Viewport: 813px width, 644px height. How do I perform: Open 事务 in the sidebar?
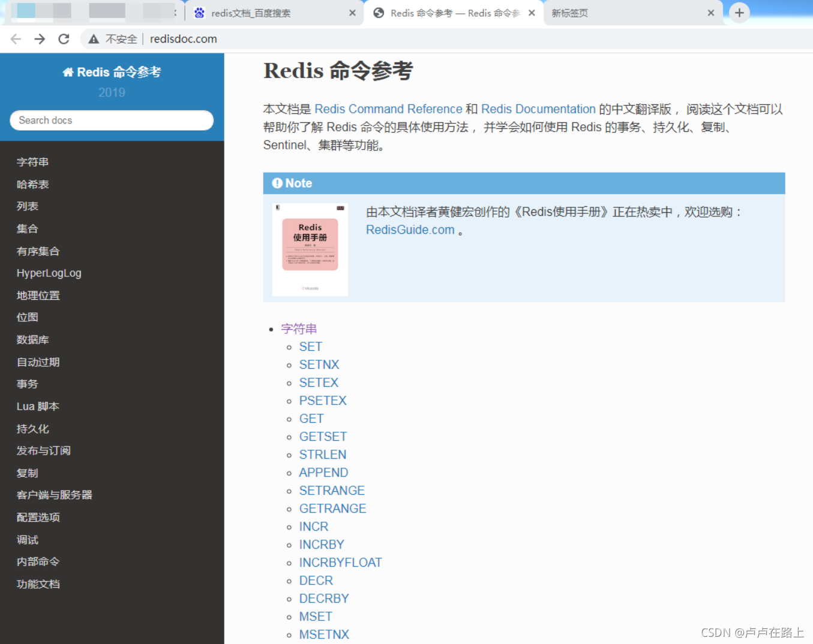[28, 384]
